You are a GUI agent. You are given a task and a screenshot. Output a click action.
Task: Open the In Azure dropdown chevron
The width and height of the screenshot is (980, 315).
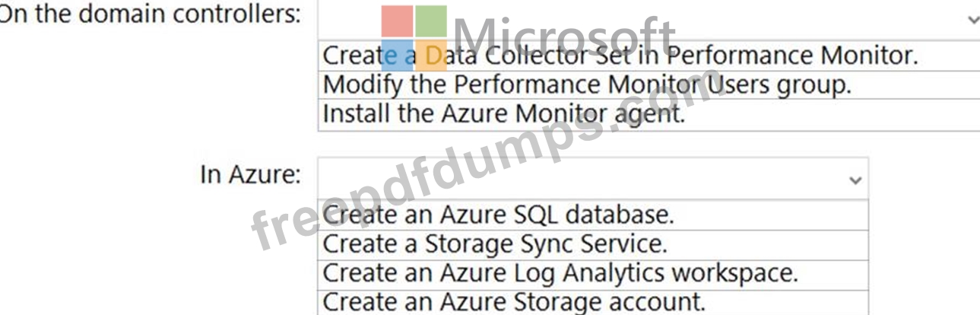point(855,181)
